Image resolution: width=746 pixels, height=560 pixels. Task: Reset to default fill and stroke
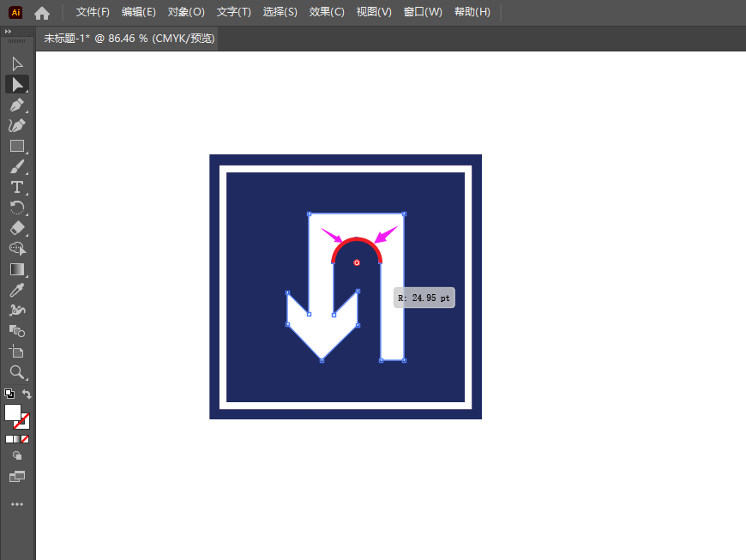click(x=9, y=394)
